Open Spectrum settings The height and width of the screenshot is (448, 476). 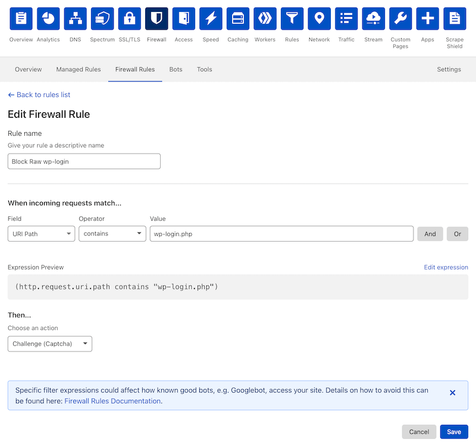pyautogui.click(x=102, y=18)
